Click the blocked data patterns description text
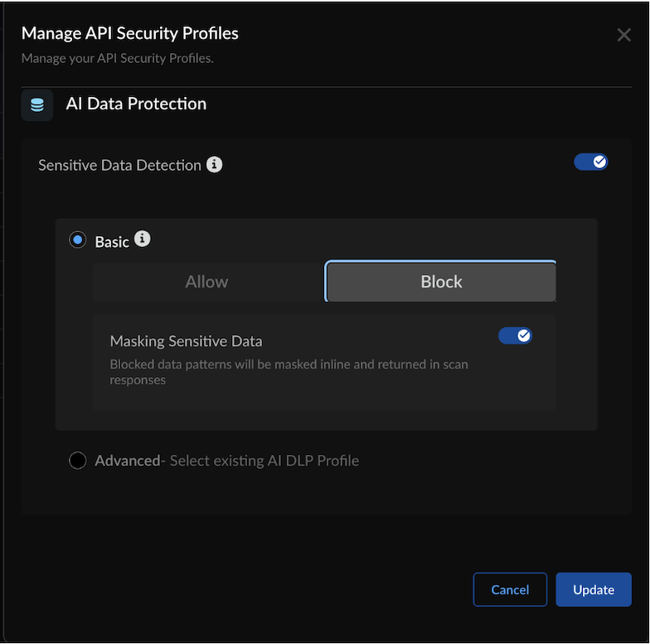Screen dimensions: 650x644 (x=289, y=372)
